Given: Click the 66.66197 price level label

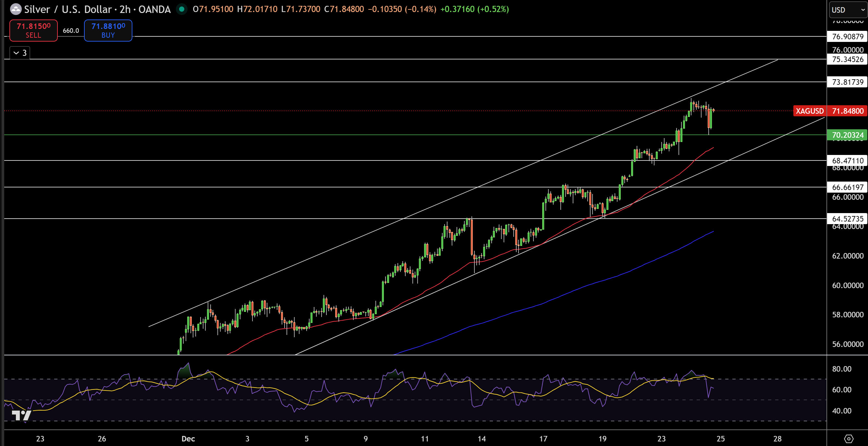Looking at the screenshot, I should click(x=848, y=187).
